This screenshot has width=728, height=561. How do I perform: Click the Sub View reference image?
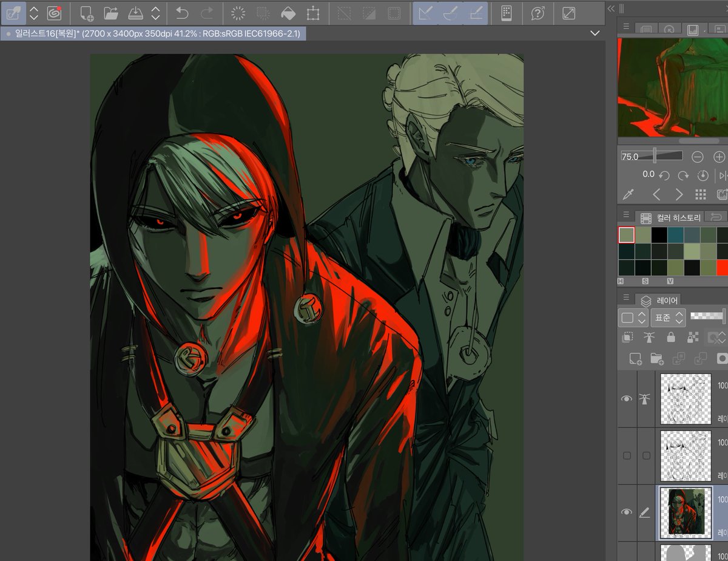coord(672,87)
